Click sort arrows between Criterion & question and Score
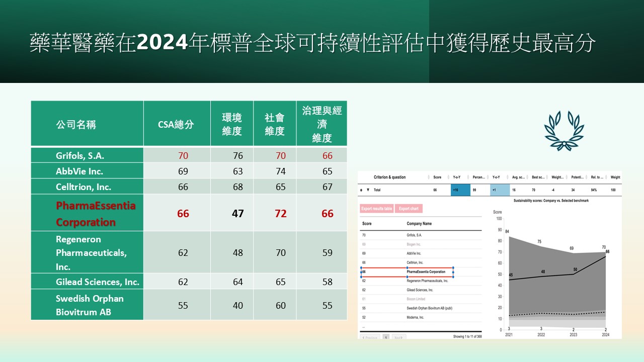 (429, 177)
